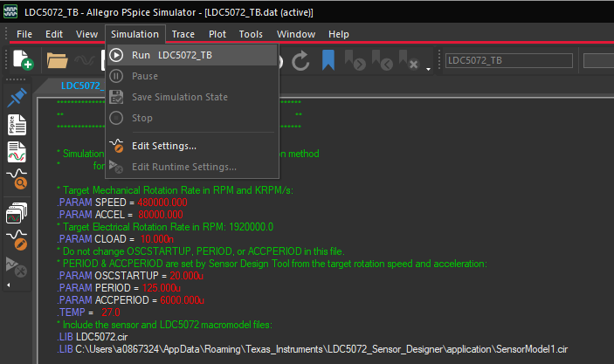Click the LDC5072_TB profile name field

click(507, 60)
